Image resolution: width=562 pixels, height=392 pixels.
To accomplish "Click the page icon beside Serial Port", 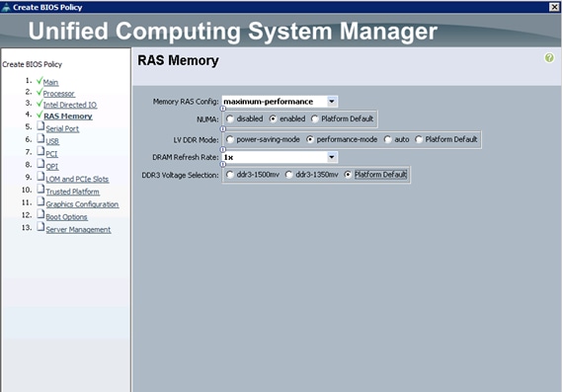I will point(40,126).
